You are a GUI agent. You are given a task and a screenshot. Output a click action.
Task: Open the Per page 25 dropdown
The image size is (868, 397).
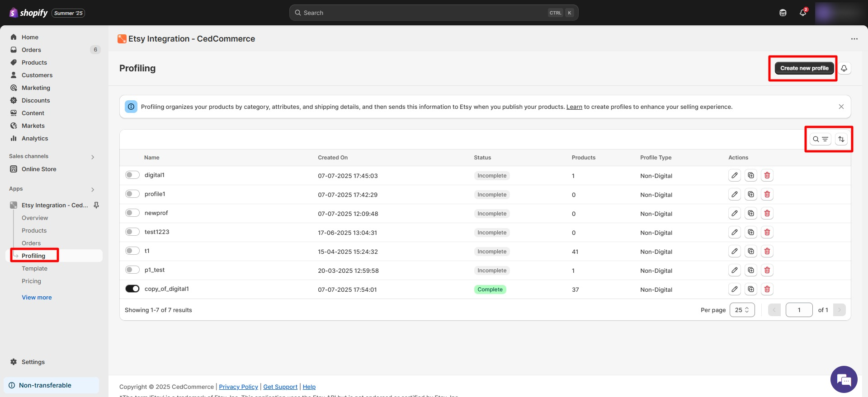(x=742, y=310)
